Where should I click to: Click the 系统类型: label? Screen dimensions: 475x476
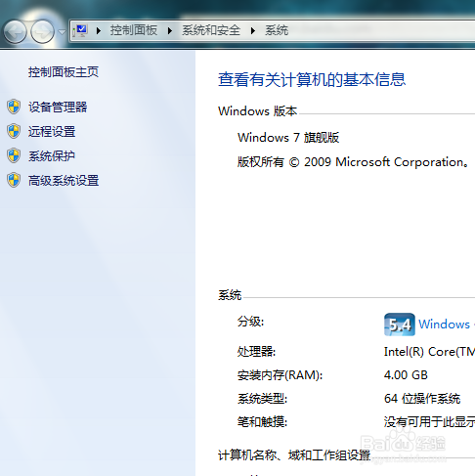click(x=262, y=399)
